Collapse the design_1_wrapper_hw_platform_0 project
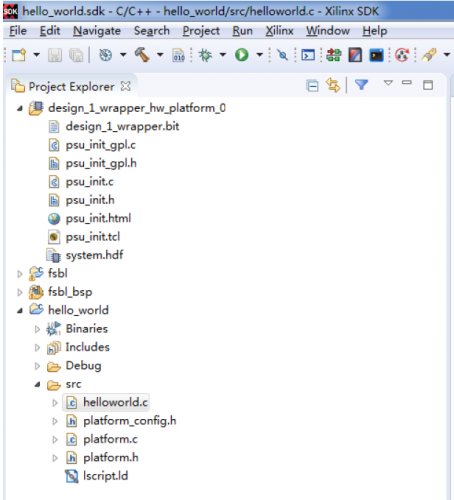454x500 pixels. coord(20,108)
